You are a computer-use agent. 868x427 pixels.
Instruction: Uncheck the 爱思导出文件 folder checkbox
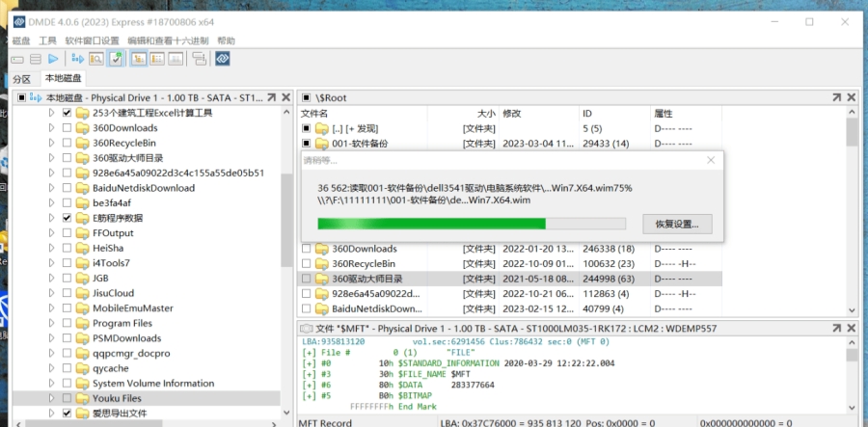coord(67,414)
